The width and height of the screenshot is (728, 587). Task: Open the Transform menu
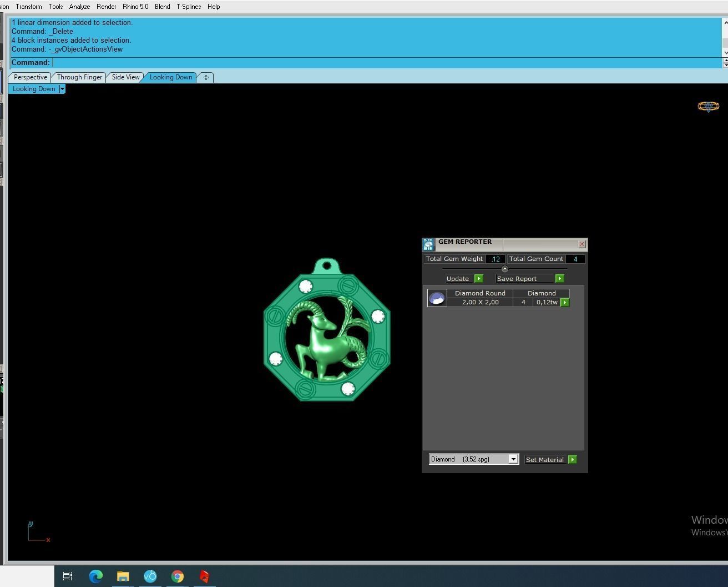click(29, 7)
